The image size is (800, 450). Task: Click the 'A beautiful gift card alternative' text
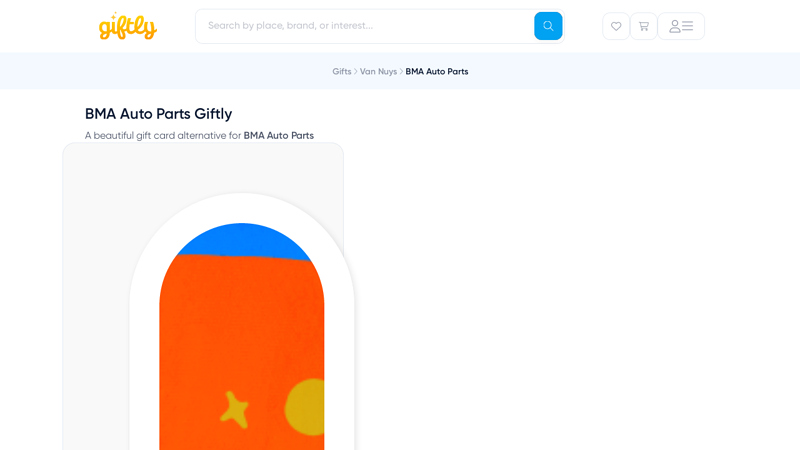[162, 136]
